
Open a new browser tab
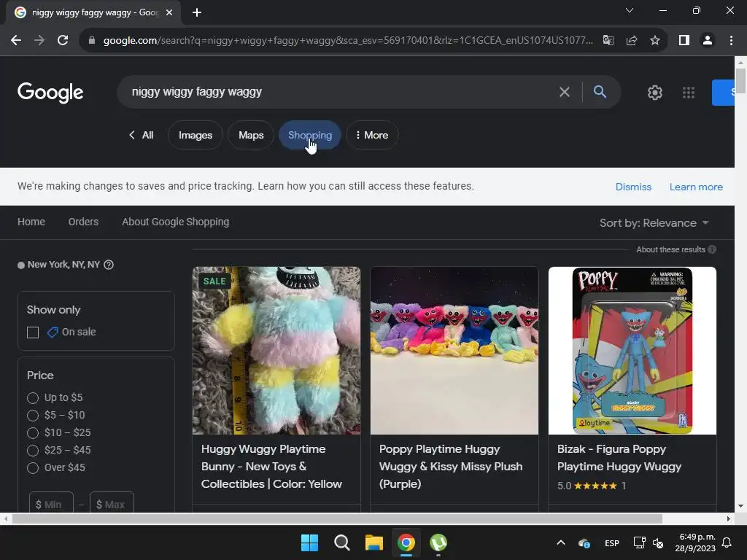coord(197,12)
